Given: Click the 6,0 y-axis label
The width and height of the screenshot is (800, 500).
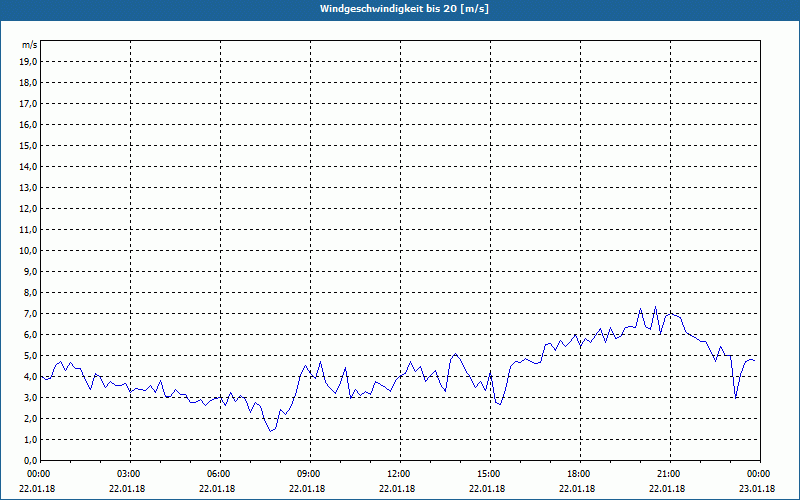Looking at the screenshot, I should (x=30, y=335).
